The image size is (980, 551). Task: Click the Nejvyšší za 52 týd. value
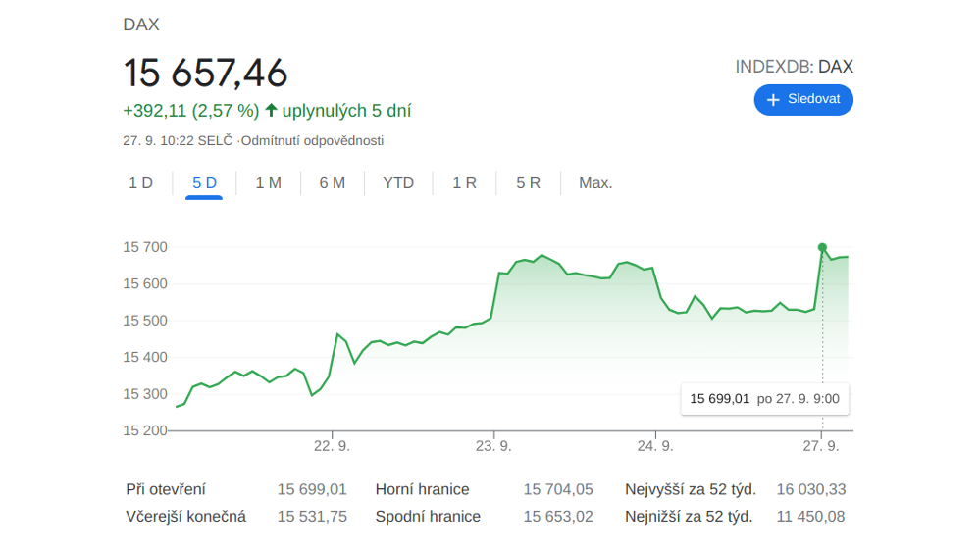click(x=810, y=489)
